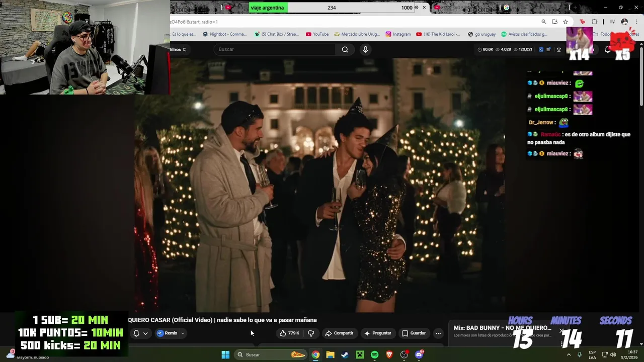The height and width of the screenshot is (362, 644).
Task: Click the microphone icon in system tray
Action: tap(580, 354)
